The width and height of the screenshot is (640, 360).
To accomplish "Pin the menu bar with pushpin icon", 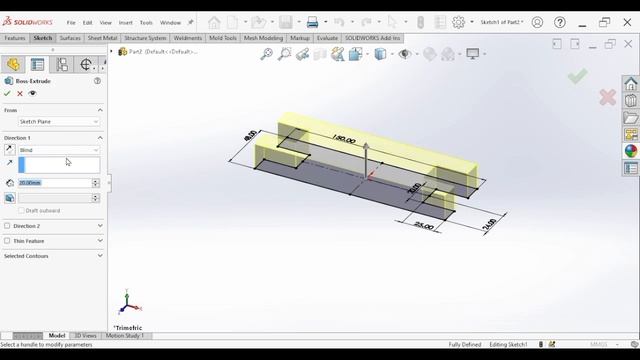I will (x=190, y=22).
